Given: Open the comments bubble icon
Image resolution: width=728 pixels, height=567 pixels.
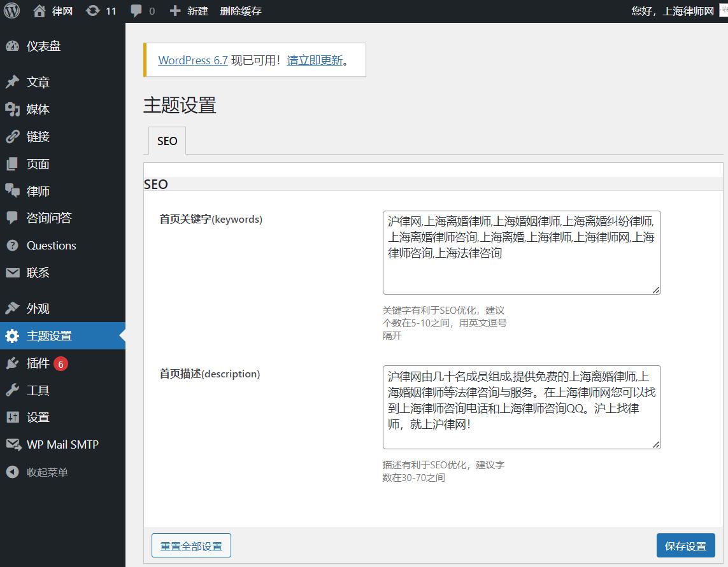Looking at the screenshot, I should 136,11.
